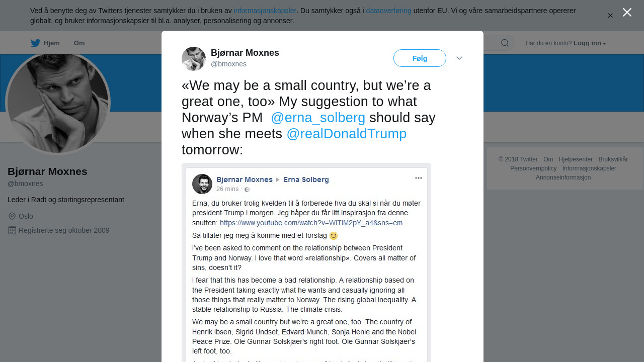Open the @realDonaldTrump mention link
Viewport: 644px width, 362px height.
pyautogui.click(x=346, y=134)
